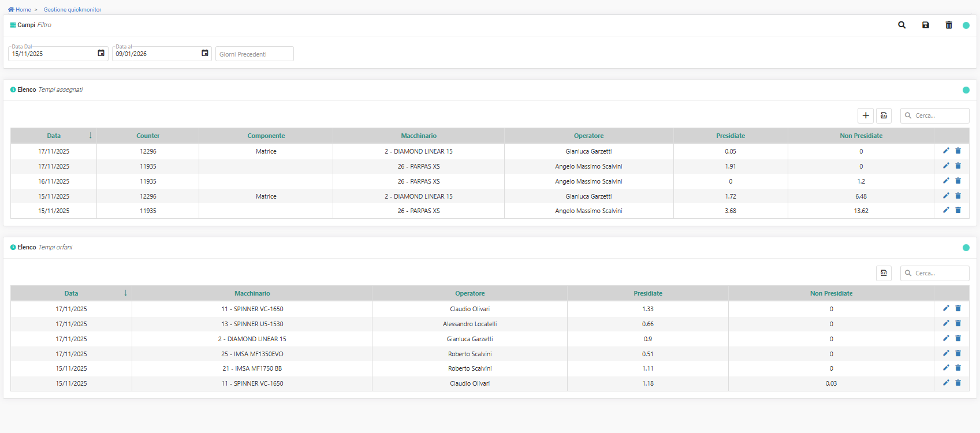Sort assigned times by Data column

[x=54, y=136]
